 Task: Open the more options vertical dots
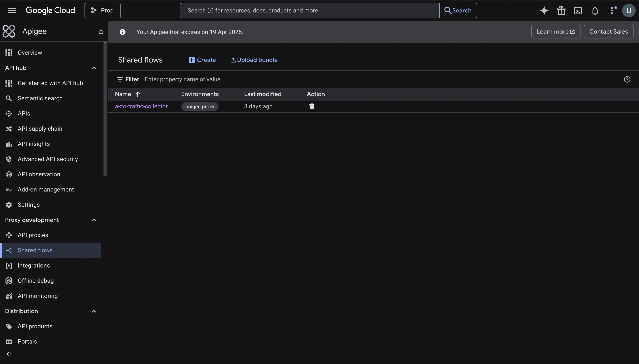[612, 11]
